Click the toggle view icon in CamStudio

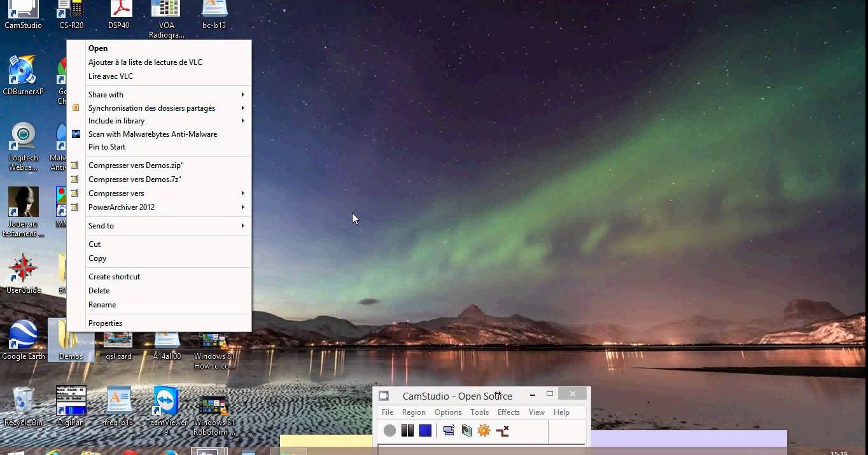(449, 431)
